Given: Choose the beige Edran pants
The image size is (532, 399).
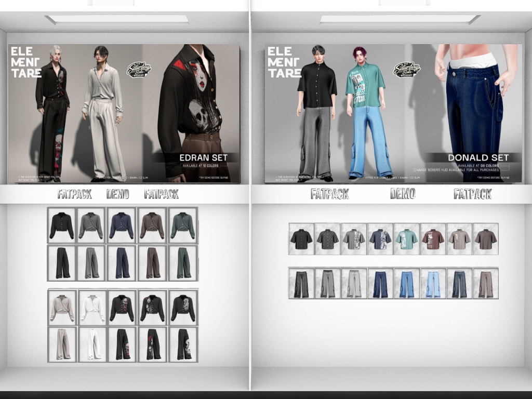Looking at the screenshot, I should coord(62,344).
